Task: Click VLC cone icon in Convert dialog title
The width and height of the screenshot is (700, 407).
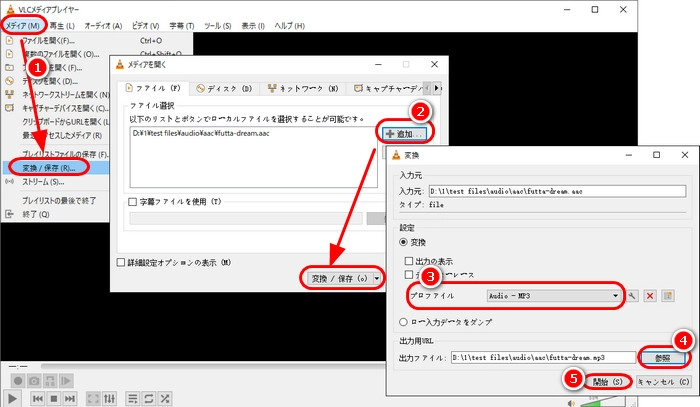Action: [x=396, y=155]
